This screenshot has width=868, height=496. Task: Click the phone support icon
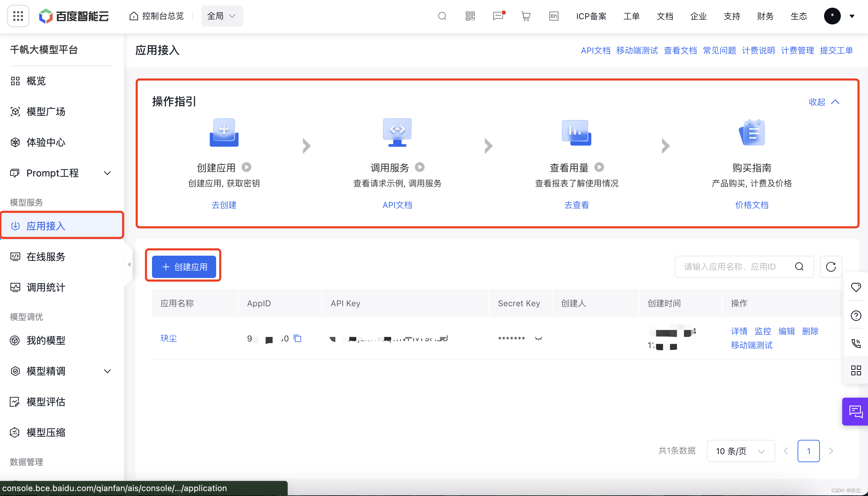[856, 343]
